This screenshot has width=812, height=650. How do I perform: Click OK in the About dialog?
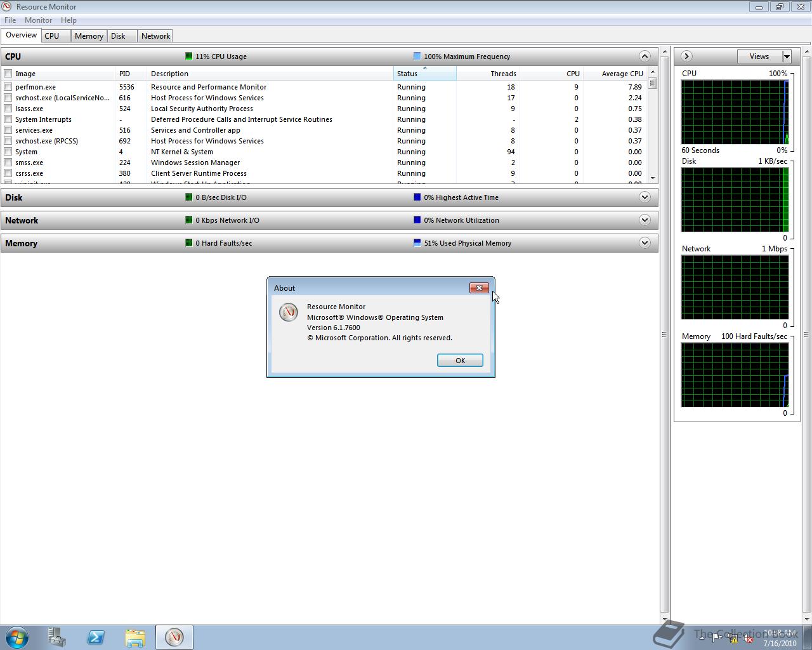pos(460,360)
